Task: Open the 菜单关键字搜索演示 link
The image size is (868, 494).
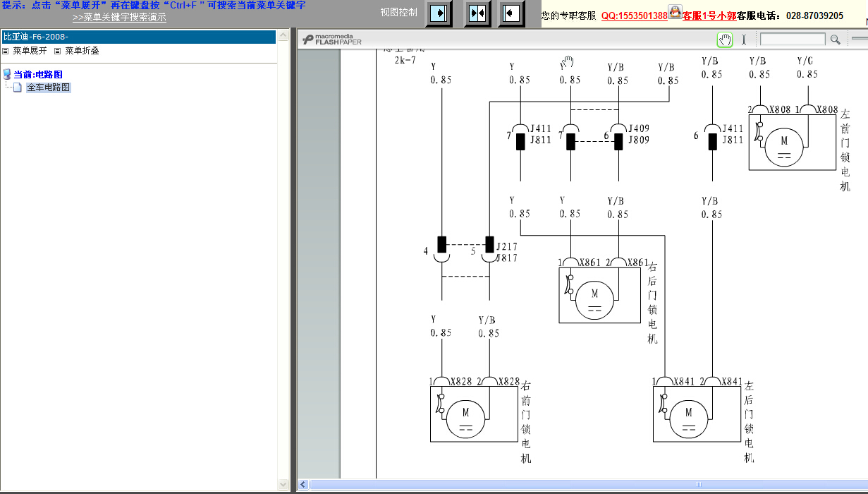Action: 119,18
